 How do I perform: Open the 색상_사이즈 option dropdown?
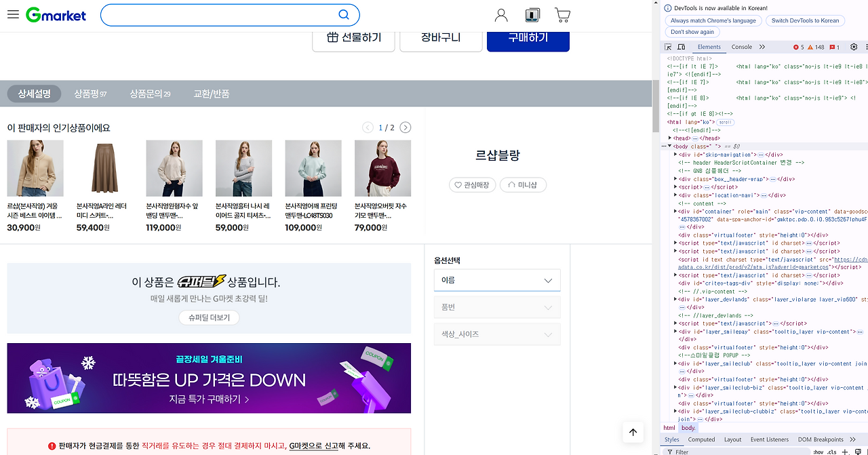coord(497,334)
